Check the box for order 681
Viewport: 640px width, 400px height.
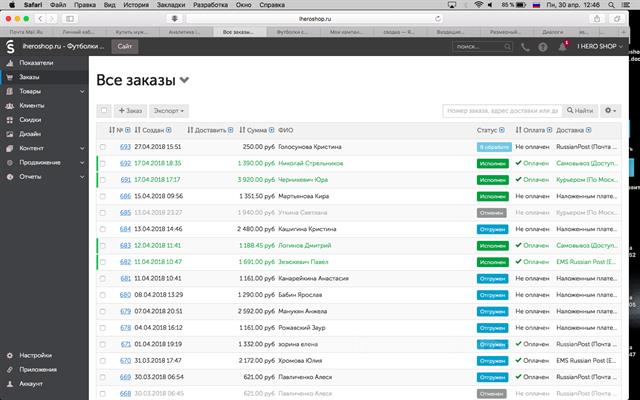(102, 278)
